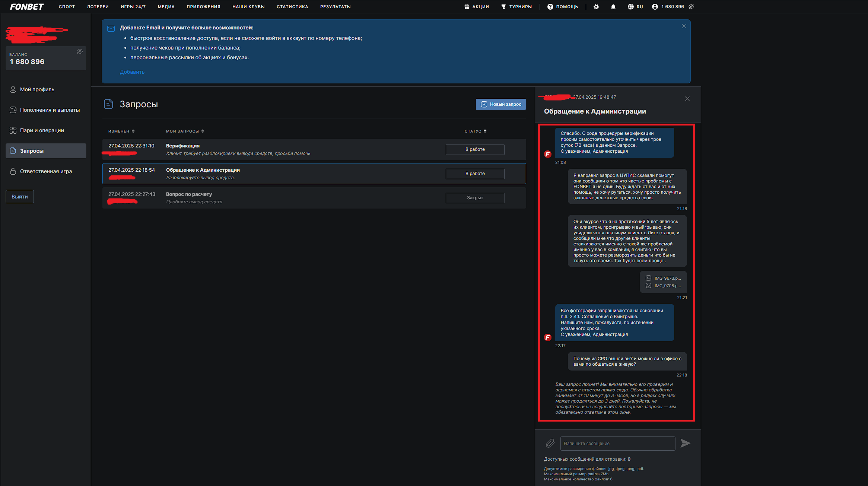Click the Добавить email link
This screenshot has width=868, height=486.
click(x=132, y=72)
